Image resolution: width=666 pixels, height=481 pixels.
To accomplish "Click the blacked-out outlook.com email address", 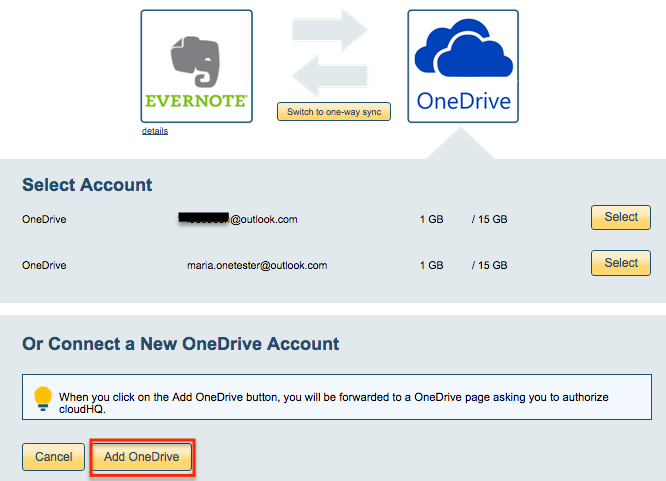I will 238,218.
